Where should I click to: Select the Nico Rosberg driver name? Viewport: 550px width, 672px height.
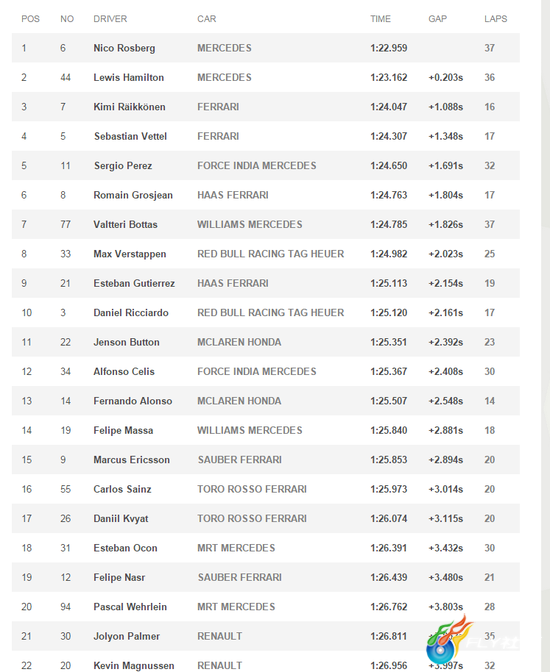124,48
